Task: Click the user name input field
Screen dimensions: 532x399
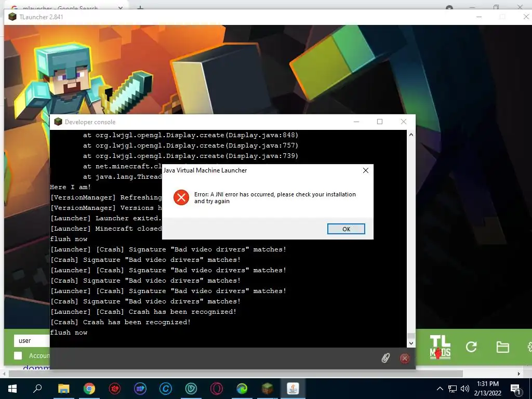Action: click(32, 341)
